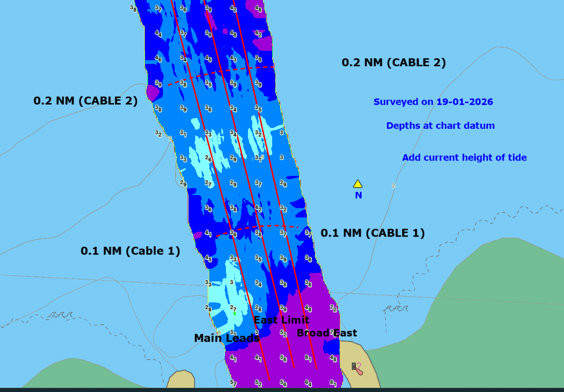Select the left-side "0.2 NM (CABLE 2)" label

pos(85,101)
